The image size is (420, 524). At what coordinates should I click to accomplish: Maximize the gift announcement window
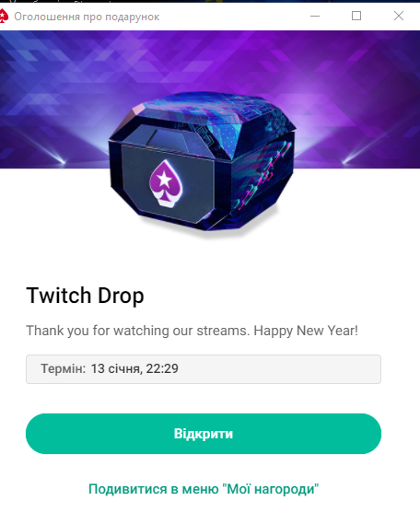356,16
